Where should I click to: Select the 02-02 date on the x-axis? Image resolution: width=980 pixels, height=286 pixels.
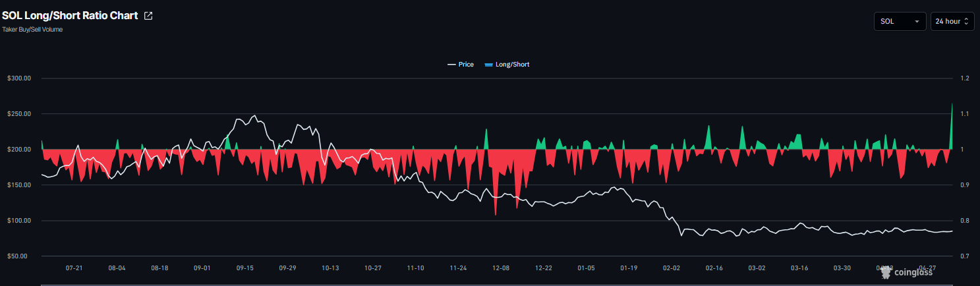point(672,268)
